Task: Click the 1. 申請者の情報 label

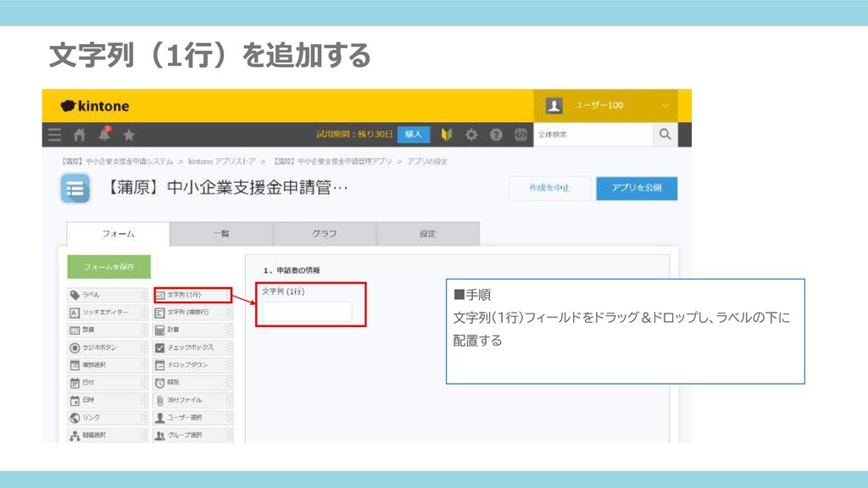Action: (292, 270)
